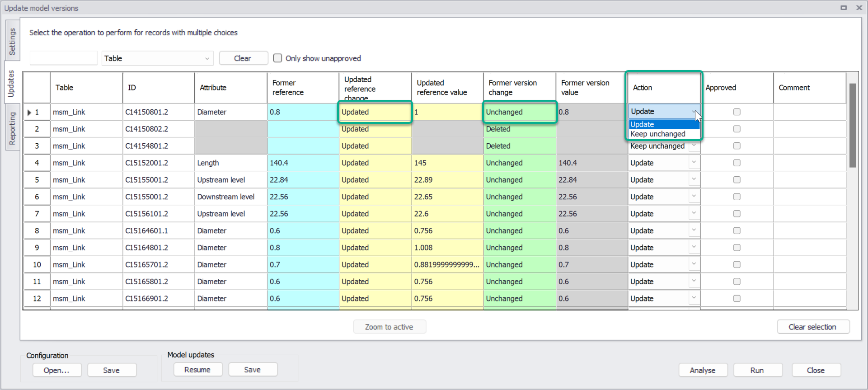This screenshot has width=868, height=390.
Task: Check Approved box for row 3 C14154801.2
Action: pos(737,146)
